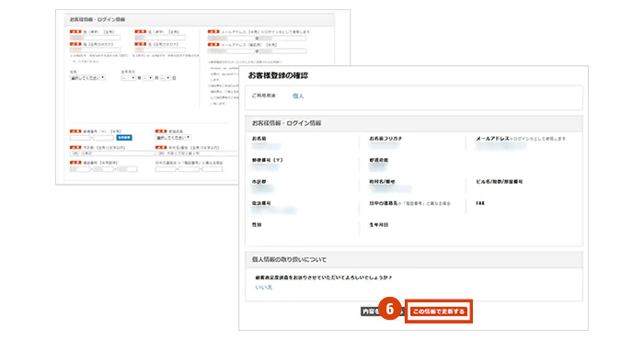Screen dimensions: 644x340
Task: Focus the confirmation email domain field after @
Action: pyautogui.click(x=282, y=51)
